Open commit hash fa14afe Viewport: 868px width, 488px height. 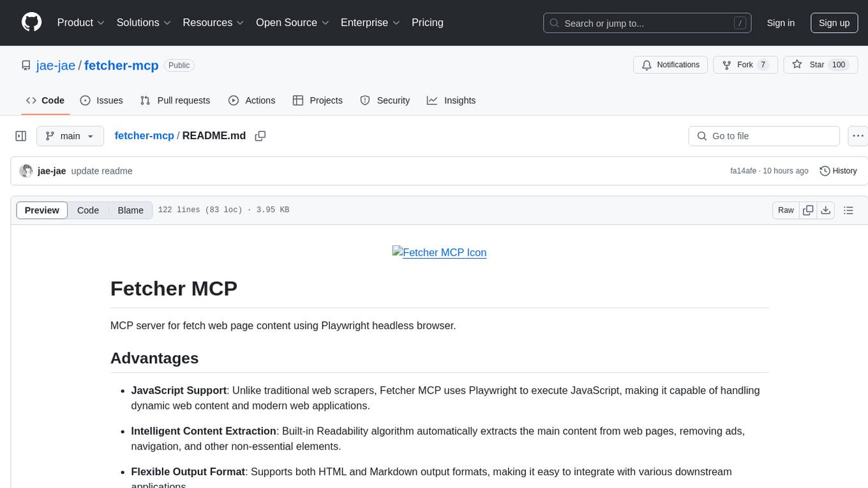[x=743, y=171]
